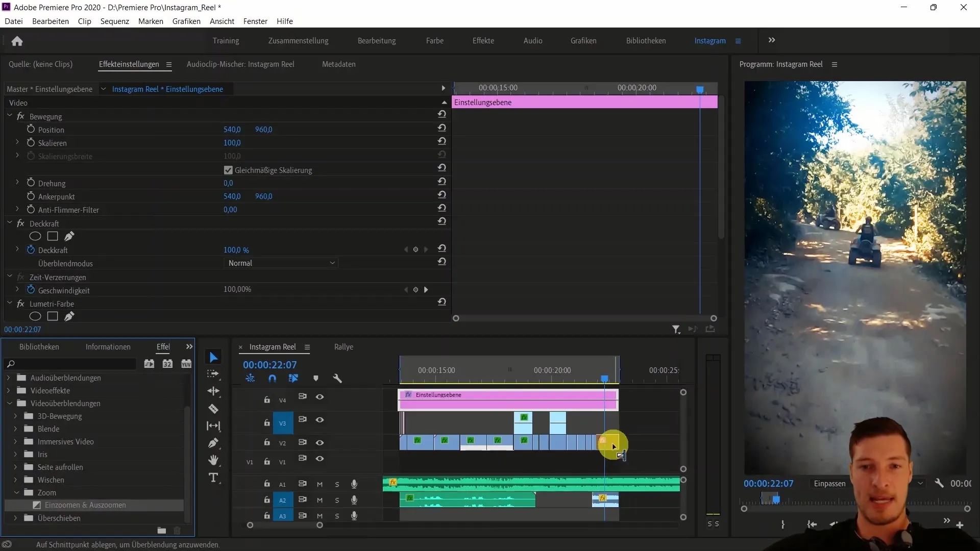Collapse the Deckkraft effect group
The image size is (980, 551).
(9, 223)
